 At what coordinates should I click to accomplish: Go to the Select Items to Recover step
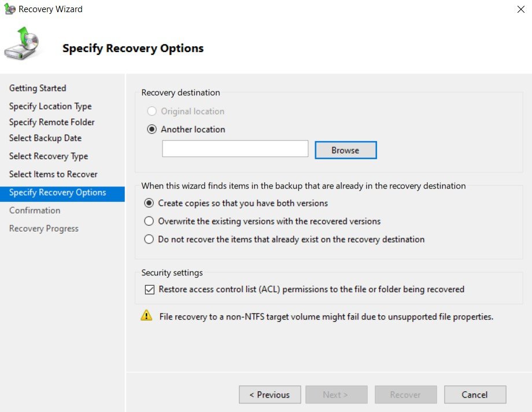(53, 174)
